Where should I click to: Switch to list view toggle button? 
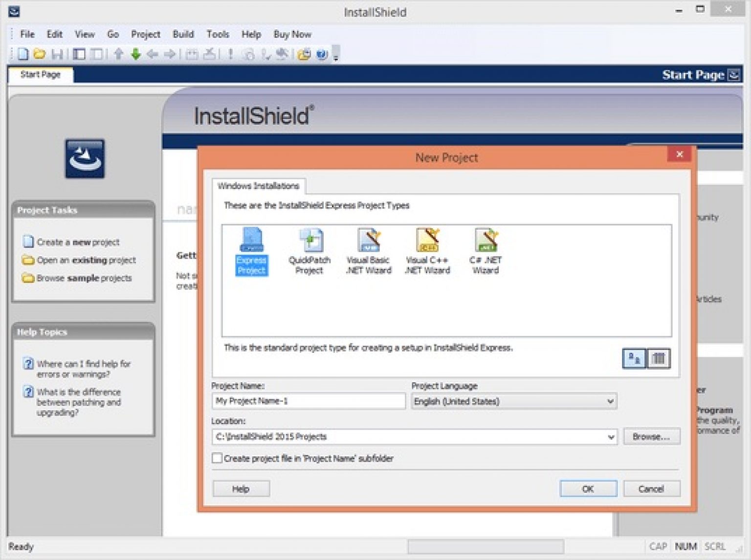click(x=659, y=359)
